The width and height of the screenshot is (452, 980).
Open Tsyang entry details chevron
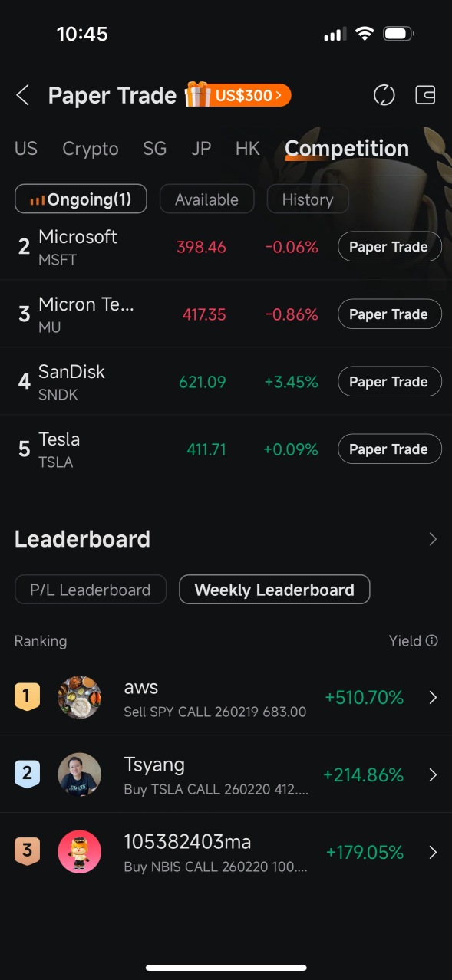pos(433,774)
